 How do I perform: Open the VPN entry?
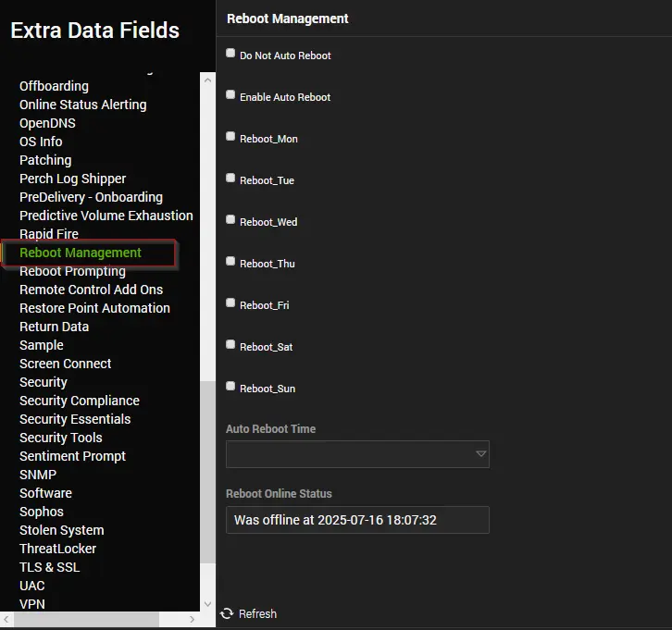[32, 604]
